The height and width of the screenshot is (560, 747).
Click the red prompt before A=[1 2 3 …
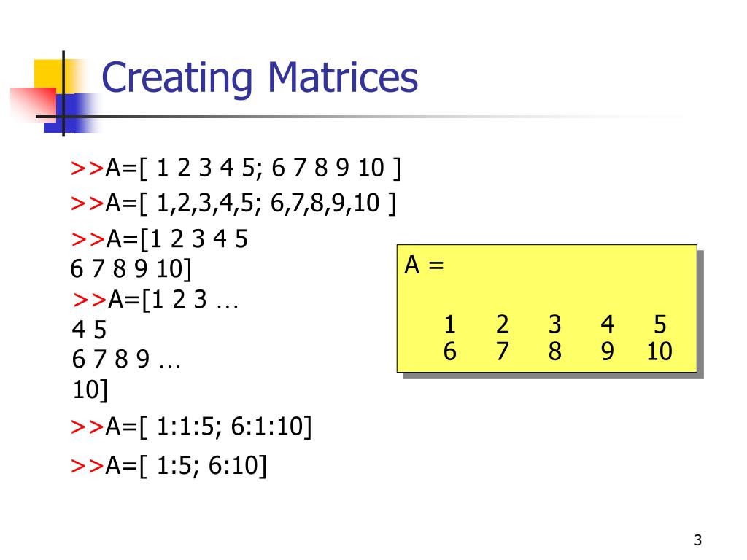pyautogui.click(x=90, y=300)
